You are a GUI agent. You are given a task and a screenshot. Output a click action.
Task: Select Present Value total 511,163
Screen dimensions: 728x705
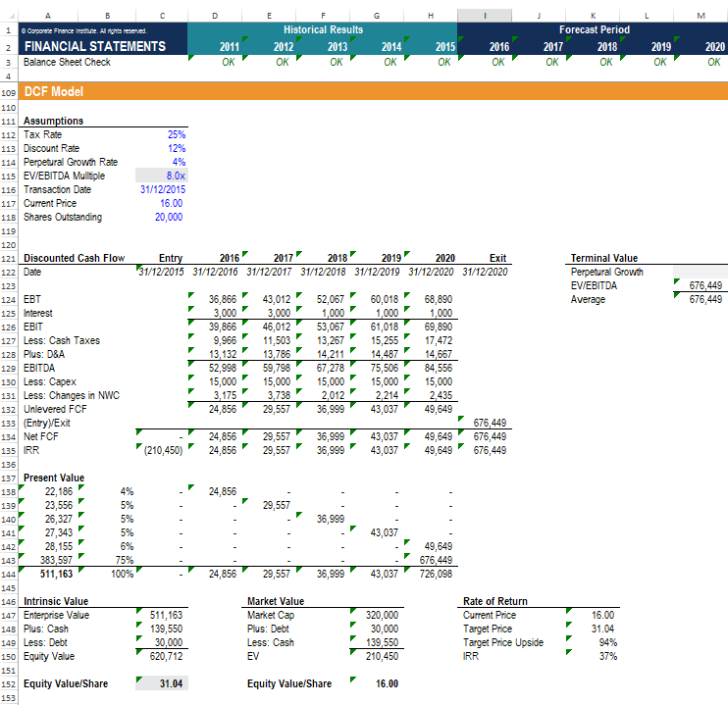pyautogui.click(x=56, y=575)
